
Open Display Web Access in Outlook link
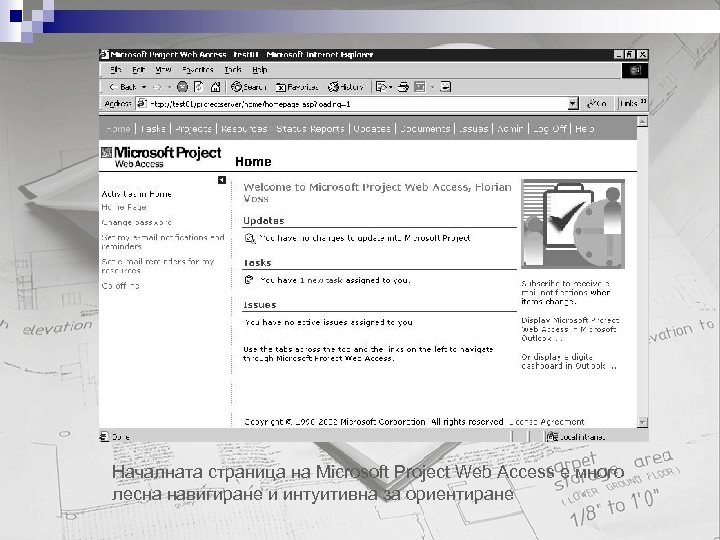coord(570,329)
